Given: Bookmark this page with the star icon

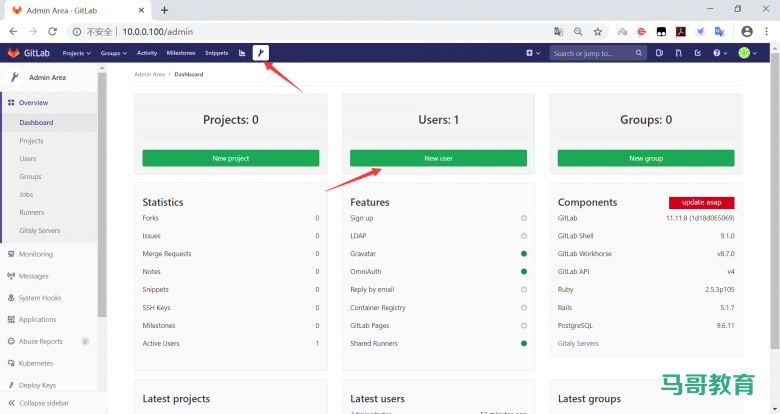Looking at the screenshot, I should (x=597, y=32).
